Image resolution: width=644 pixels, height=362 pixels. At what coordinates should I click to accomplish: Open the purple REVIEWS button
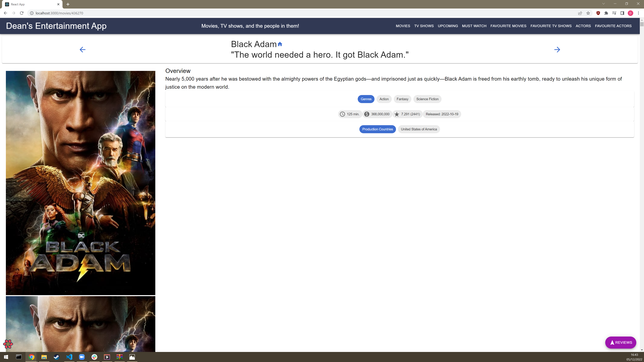point(621,343)
